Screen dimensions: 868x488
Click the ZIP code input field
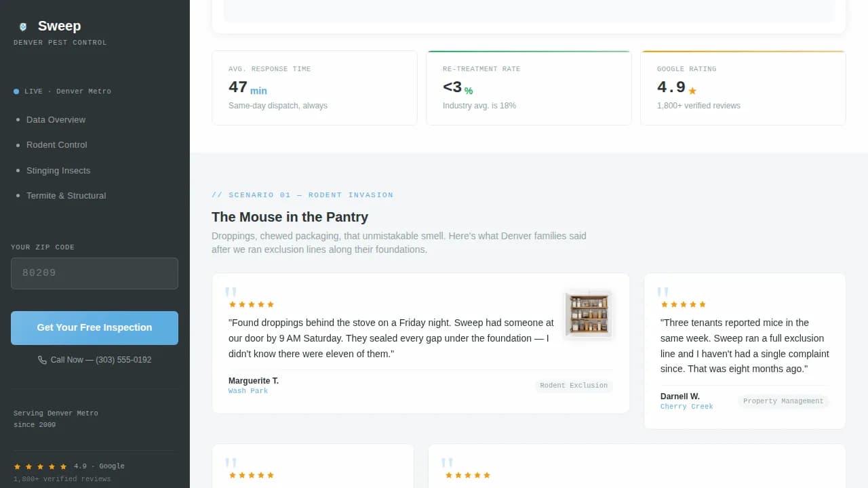pyautogui.click(x=94, y=273)
